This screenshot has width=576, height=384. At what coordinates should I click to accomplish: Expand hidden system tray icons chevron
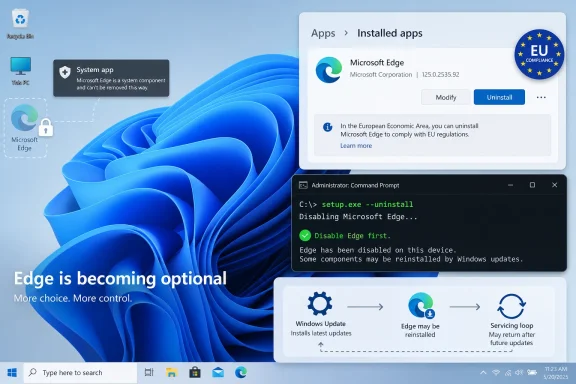click(483, 373)
